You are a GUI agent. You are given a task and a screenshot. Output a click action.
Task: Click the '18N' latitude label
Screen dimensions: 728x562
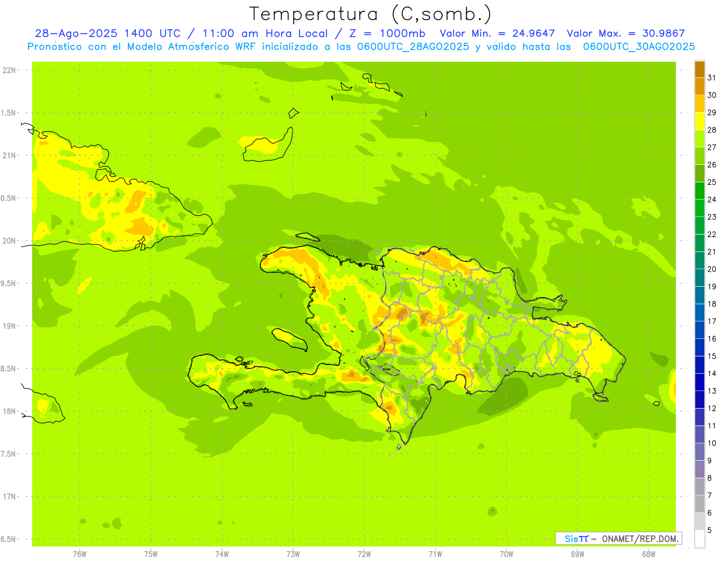pyautogui.click(x=10, y=411)
